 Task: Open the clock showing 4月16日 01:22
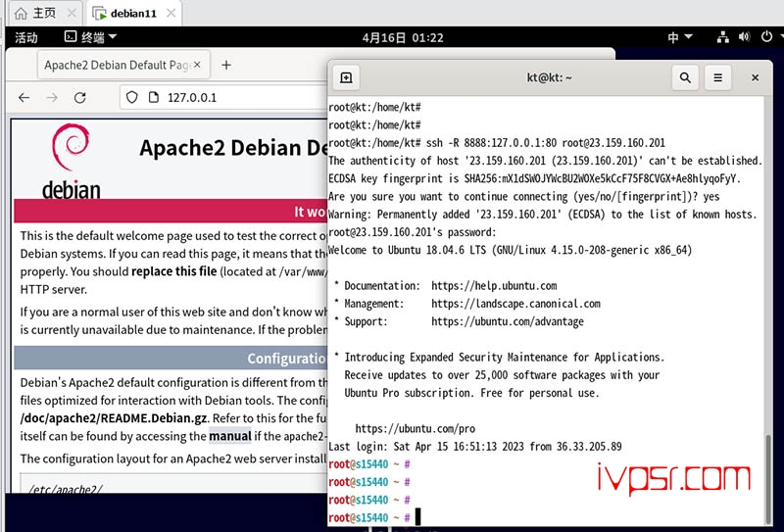pyautogui.click(x=403, y=37)
